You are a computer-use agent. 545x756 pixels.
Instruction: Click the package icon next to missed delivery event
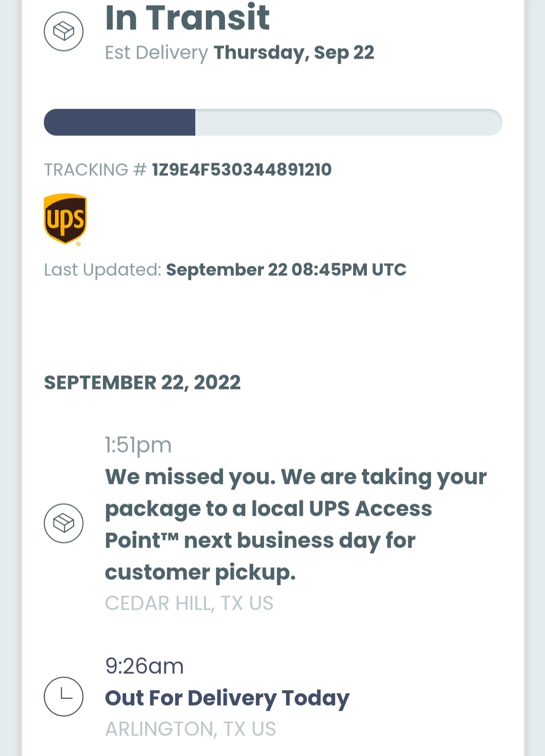coord(64,523)
